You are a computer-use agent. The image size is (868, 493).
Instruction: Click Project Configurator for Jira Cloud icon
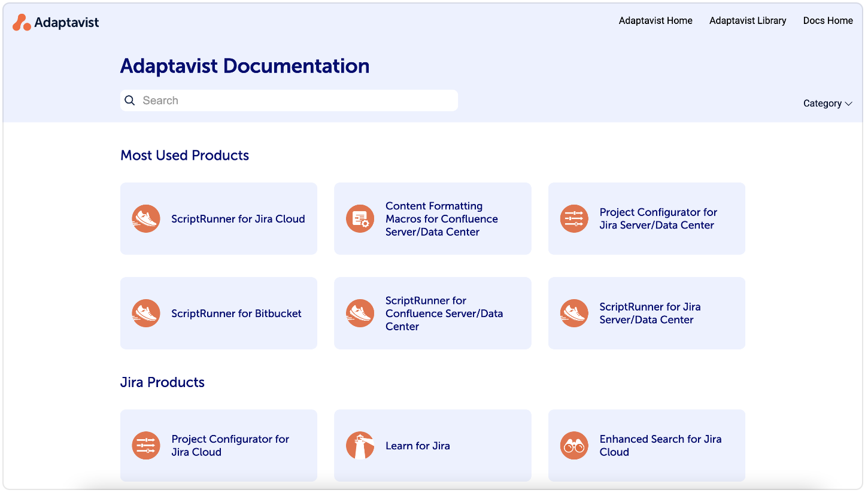click(146, 446)
